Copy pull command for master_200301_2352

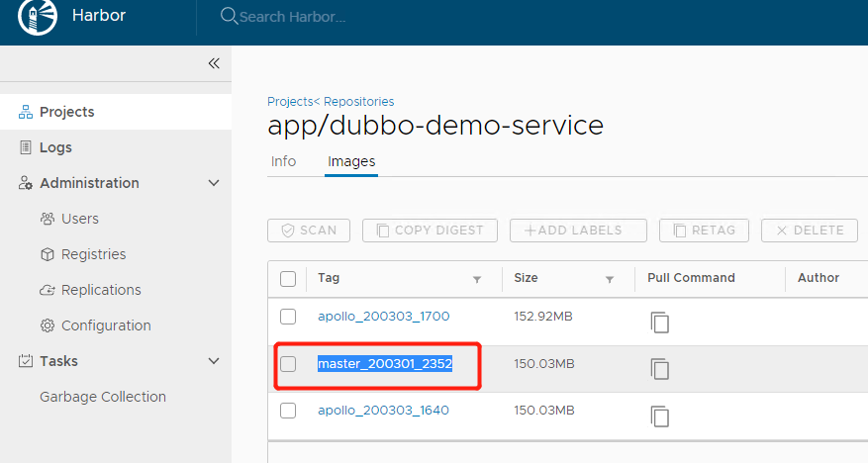(x=660, y=369)
